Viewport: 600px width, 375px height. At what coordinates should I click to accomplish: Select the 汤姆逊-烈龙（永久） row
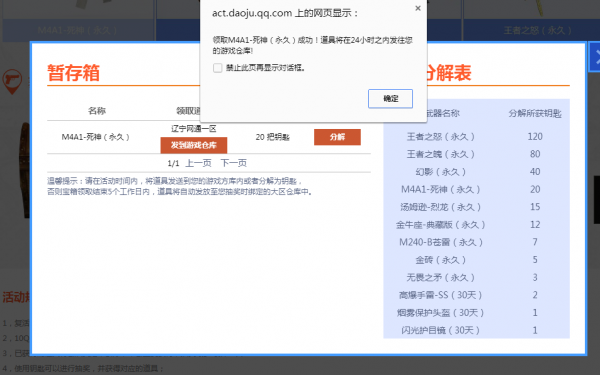476,207
